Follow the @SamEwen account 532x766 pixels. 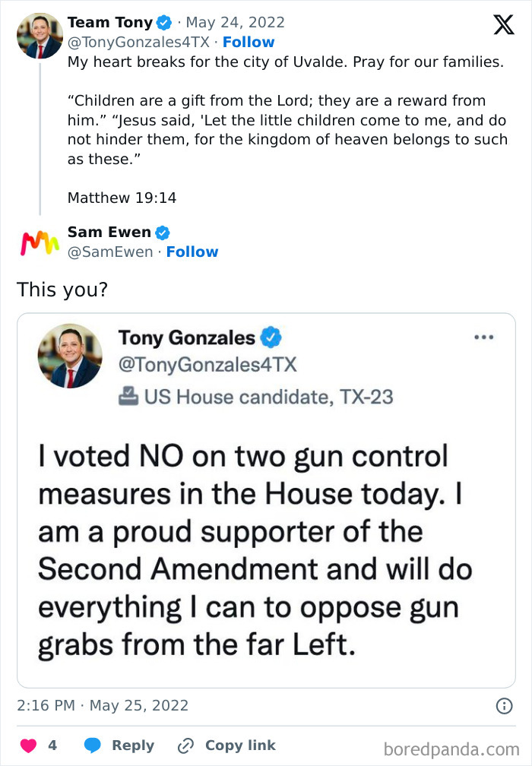(192, 252)
